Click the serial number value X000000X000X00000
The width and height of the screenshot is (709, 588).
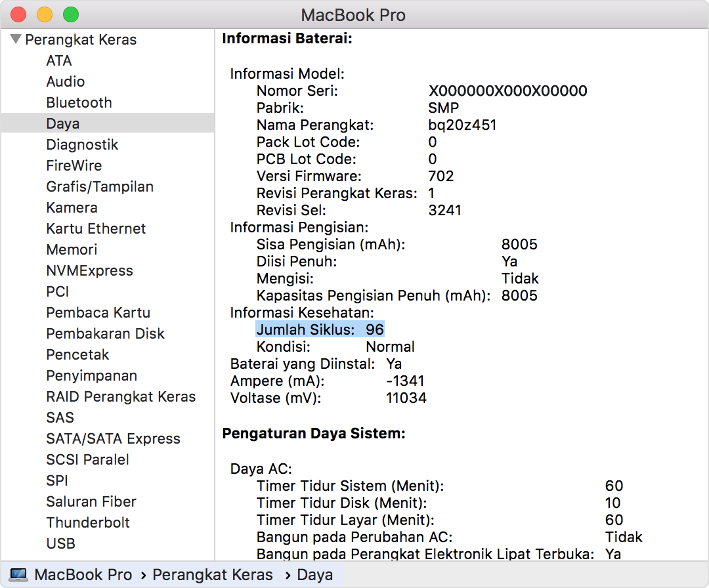point(507,91)
